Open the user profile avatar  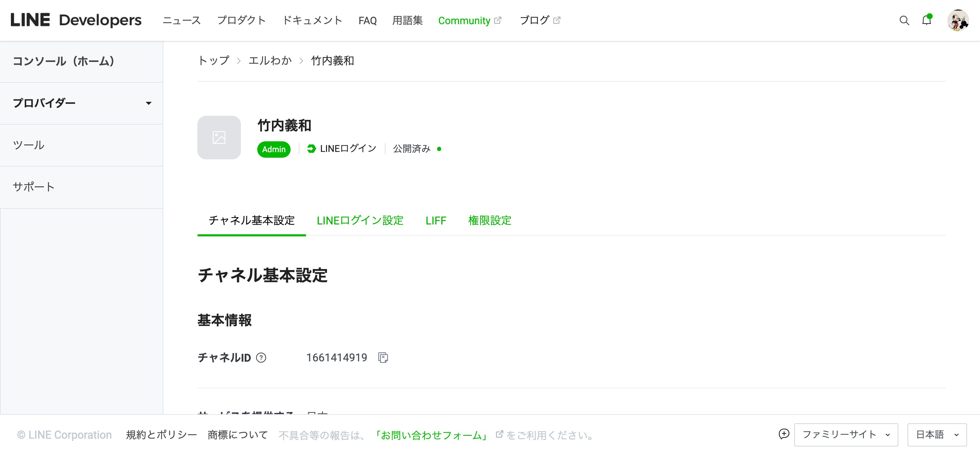[958, 20]
